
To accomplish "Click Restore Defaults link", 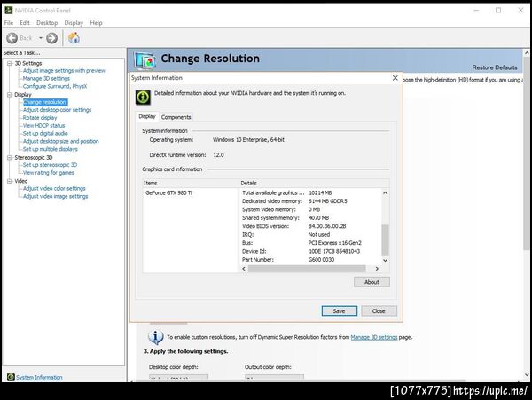I will tap(495, 67).
